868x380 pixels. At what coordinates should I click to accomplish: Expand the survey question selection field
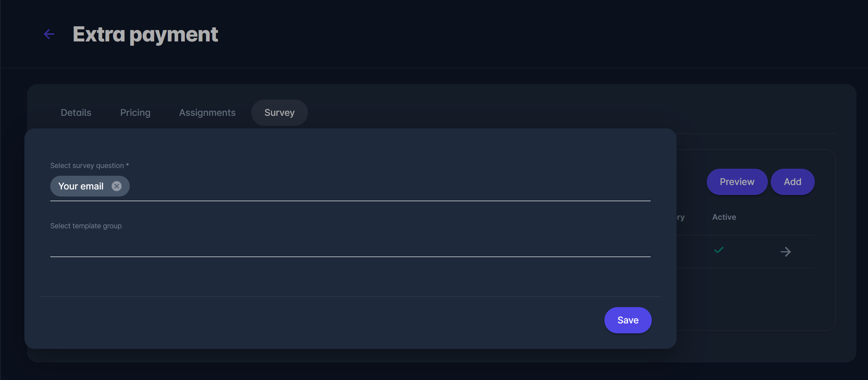[x=388, y=186]
